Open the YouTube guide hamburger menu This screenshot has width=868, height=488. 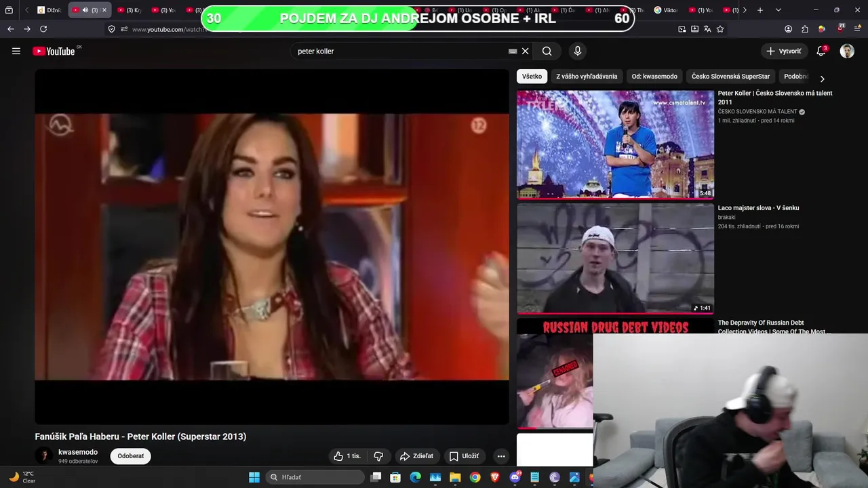(16, 51)
